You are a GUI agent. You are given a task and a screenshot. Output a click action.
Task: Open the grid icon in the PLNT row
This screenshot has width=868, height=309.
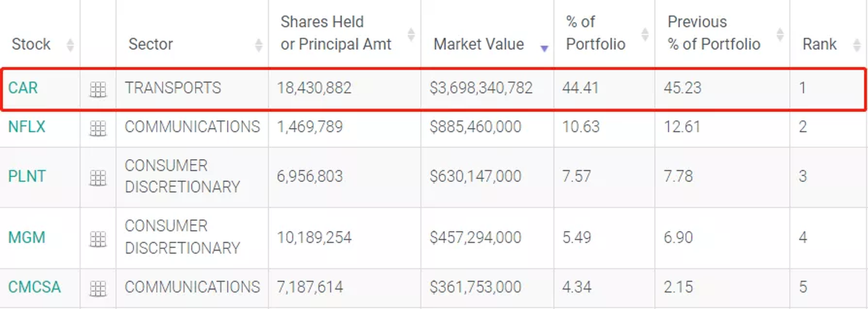98,178
